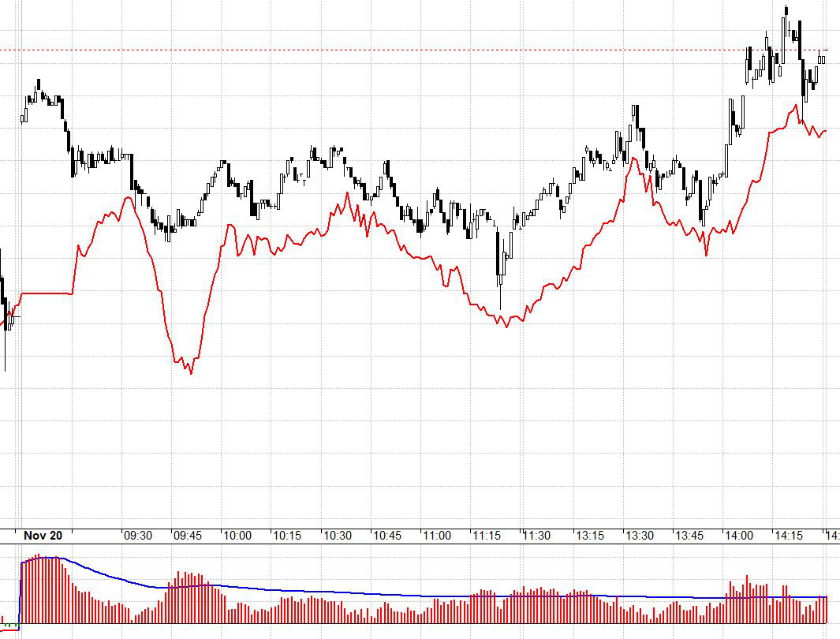Select the blue volume average line
Image resolution: width=840 pixels, height=639 pixels.
[x=315, y=591]
